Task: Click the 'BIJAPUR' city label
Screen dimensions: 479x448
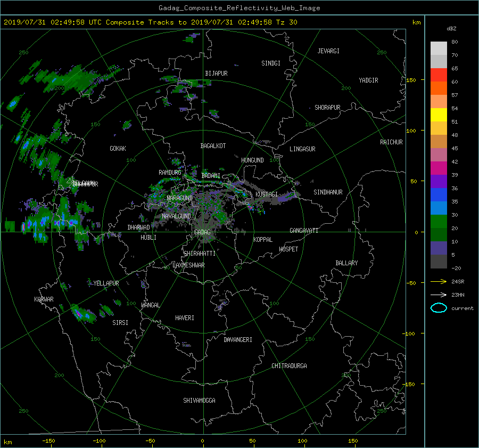Action: coord(216,74)
